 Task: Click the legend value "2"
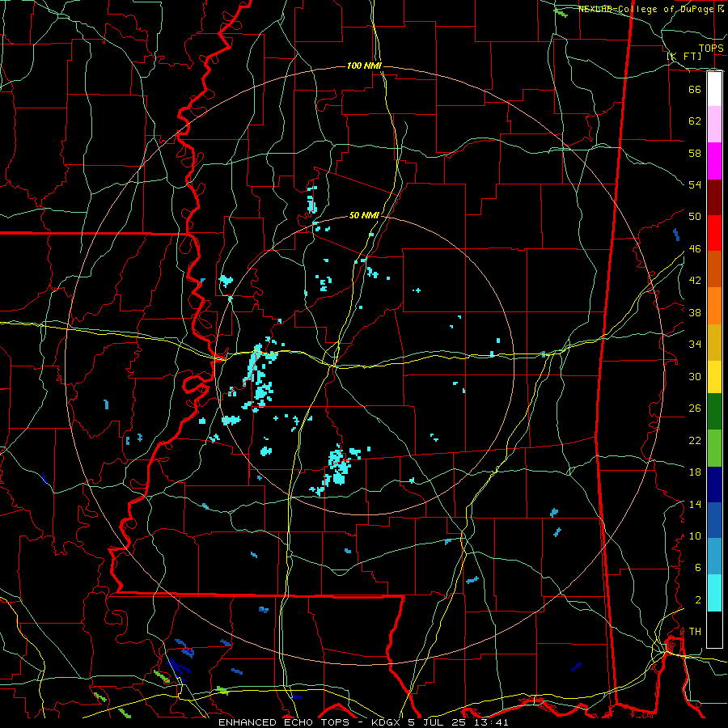point(698,600)
